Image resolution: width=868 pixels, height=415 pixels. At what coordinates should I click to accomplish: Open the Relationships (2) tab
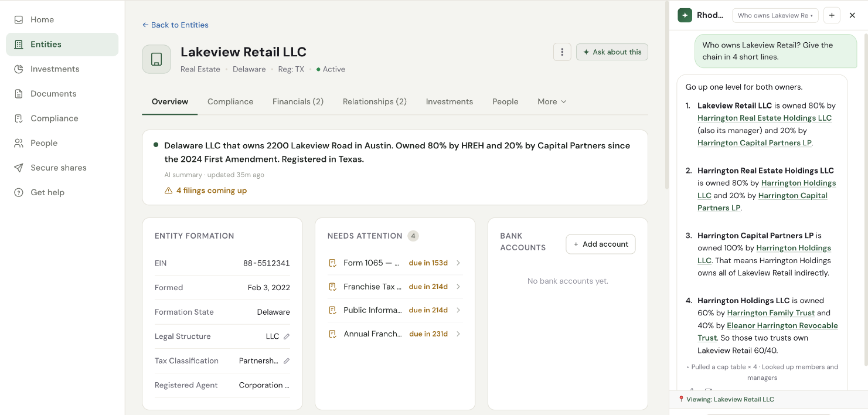[x=375, y=101]
